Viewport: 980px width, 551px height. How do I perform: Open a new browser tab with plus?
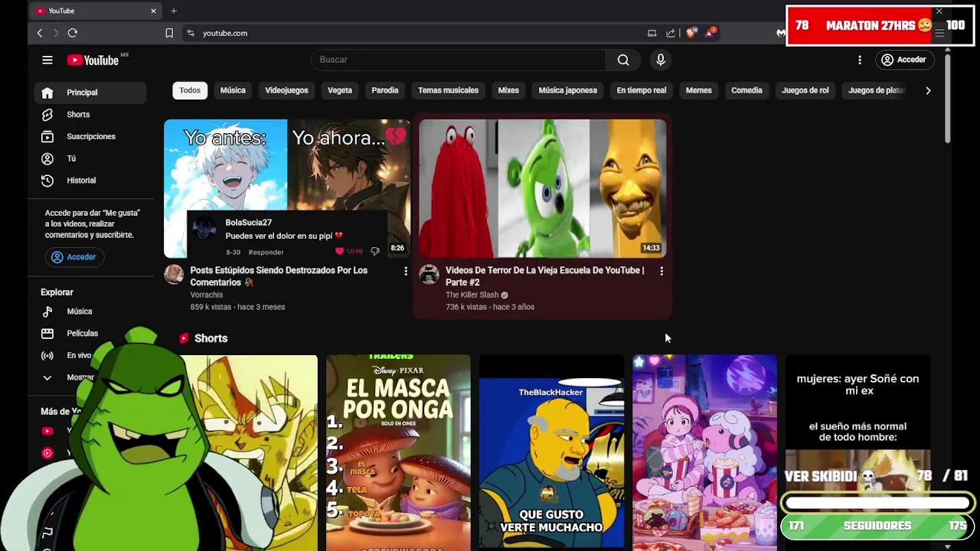pyautogui.click(x=174, y=11)
